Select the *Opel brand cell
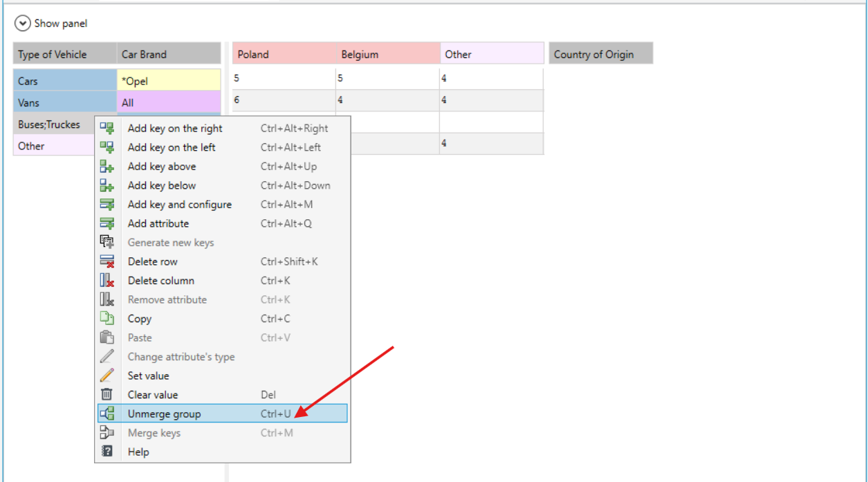868x482 pixels. 169,81
